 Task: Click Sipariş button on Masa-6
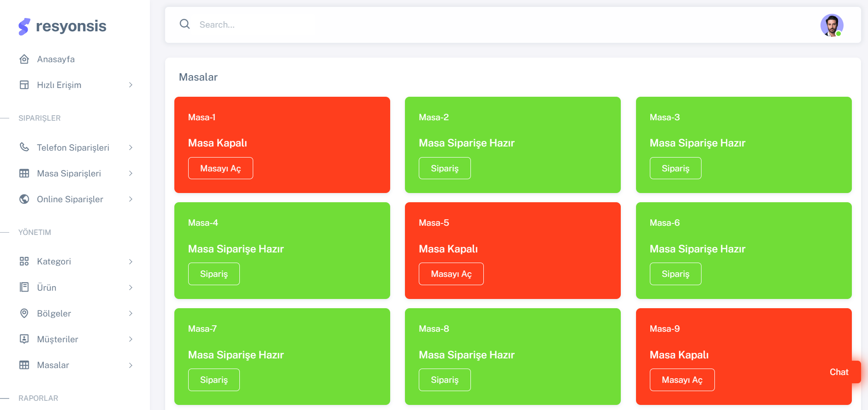[x=676, y=274]
